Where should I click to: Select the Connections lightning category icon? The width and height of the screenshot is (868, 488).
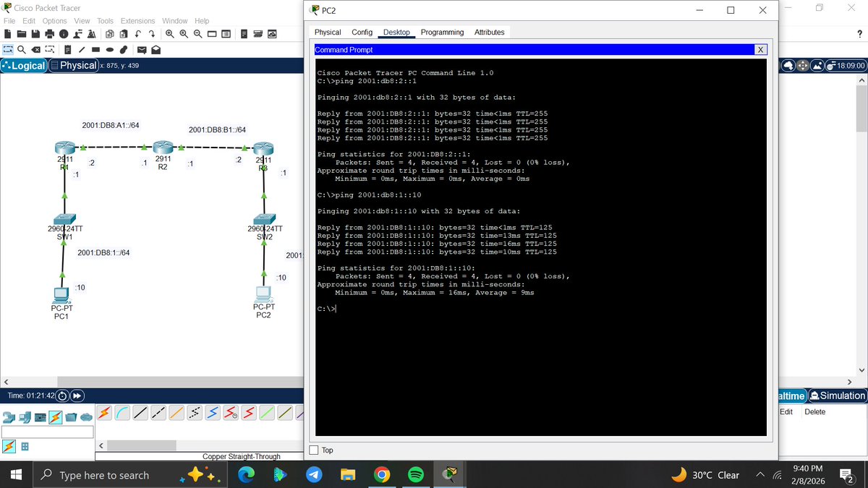pos(56,417)
